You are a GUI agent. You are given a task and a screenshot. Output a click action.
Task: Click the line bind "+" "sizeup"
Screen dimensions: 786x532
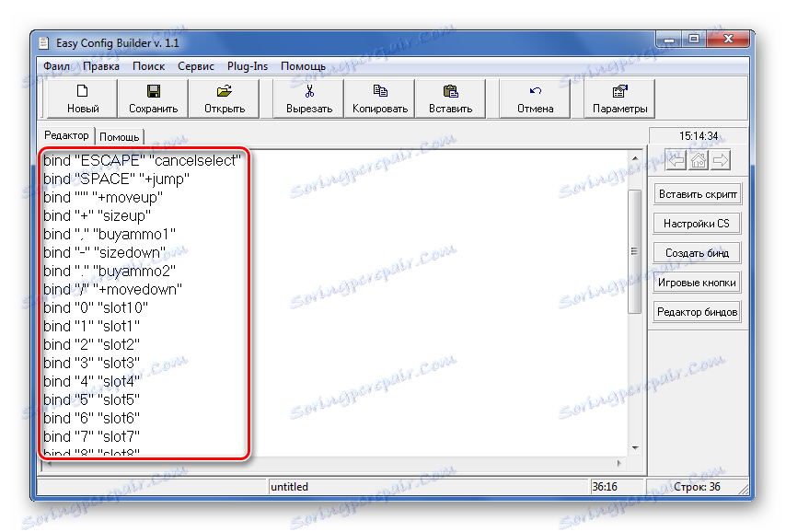(x=97, y=215)
